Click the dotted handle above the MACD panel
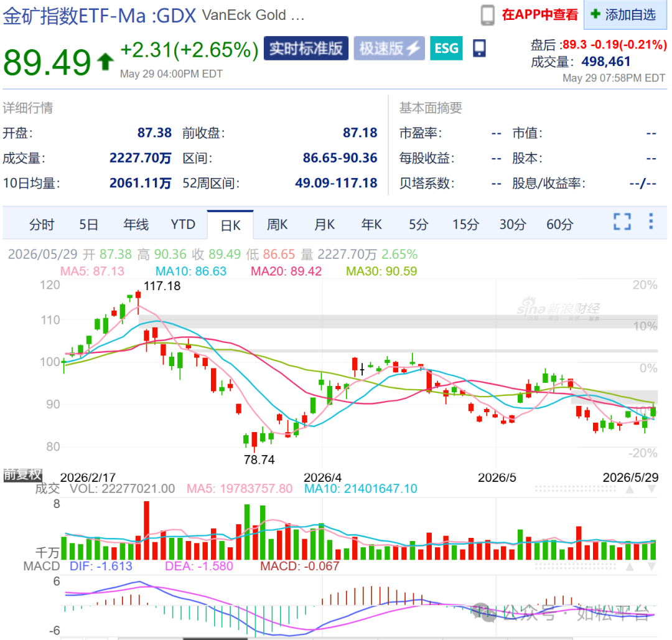 click(x=575, y=567)
